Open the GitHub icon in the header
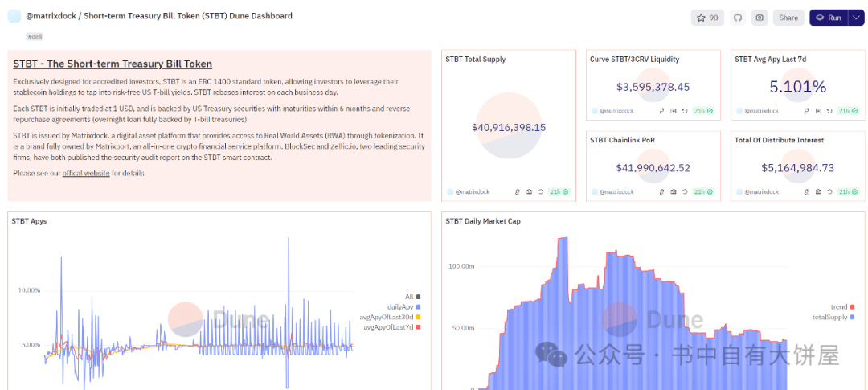The width and height of the screenshot is (868, 390). tap(737, 18)
